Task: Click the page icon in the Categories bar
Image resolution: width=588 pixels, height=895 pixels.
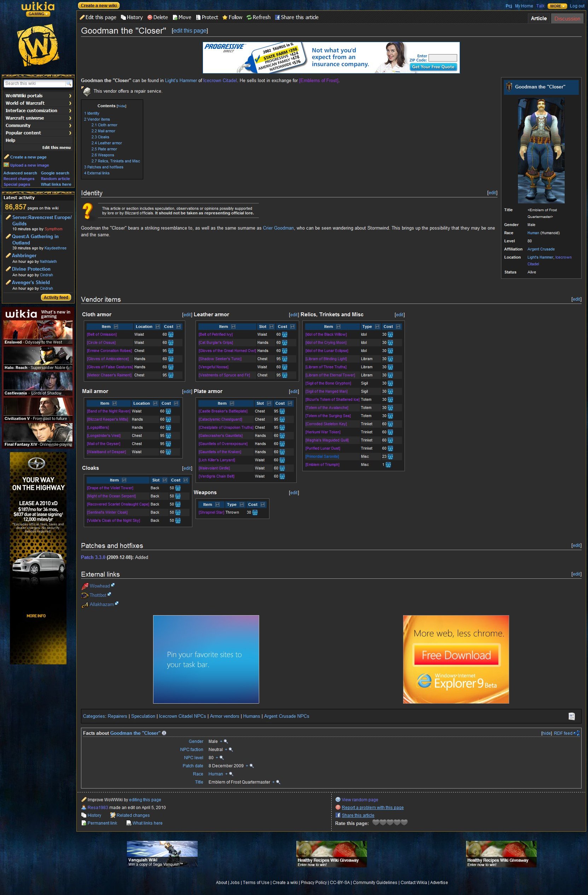Action: point(571,716)
